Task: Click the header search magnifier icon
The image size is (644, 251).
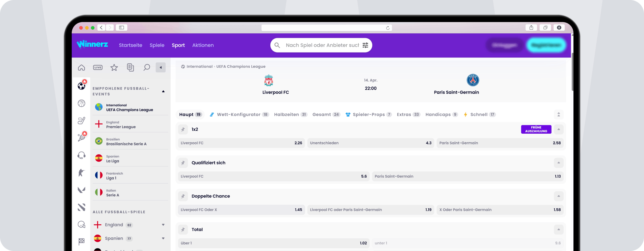Action: [x=277, y=45]
